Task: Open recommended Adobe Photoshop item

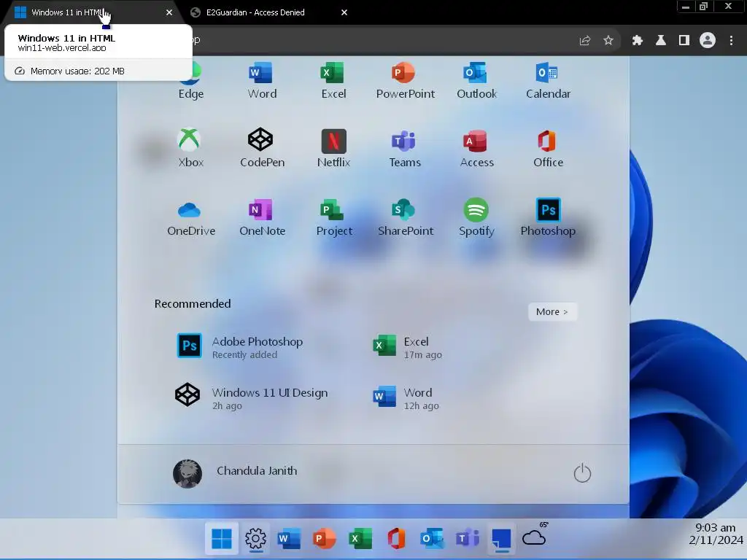Action: click(239, 346)
